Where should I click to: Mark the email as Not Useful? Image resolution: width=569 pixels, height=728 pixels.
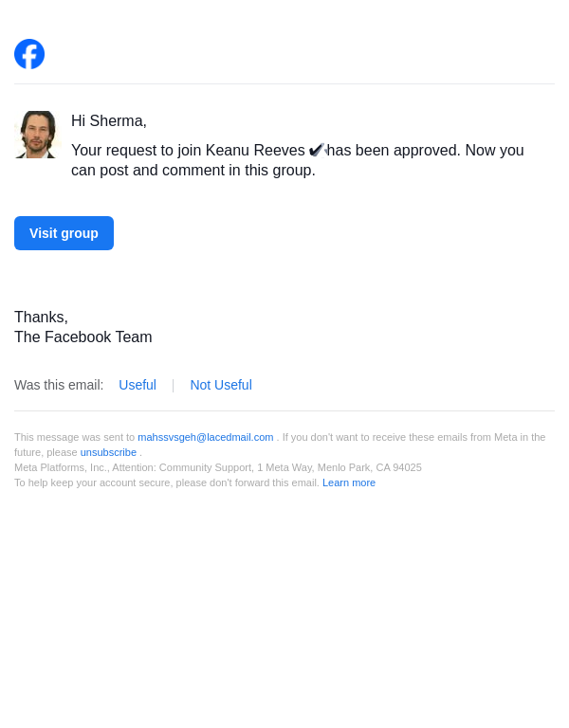point(221,385)
